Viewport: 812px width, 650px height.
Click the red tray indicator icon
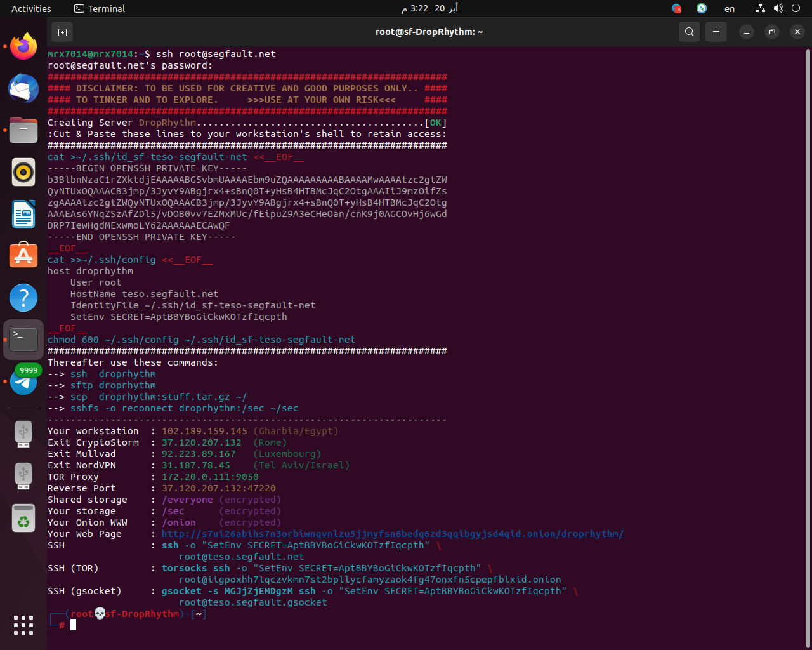coord(677,8)
